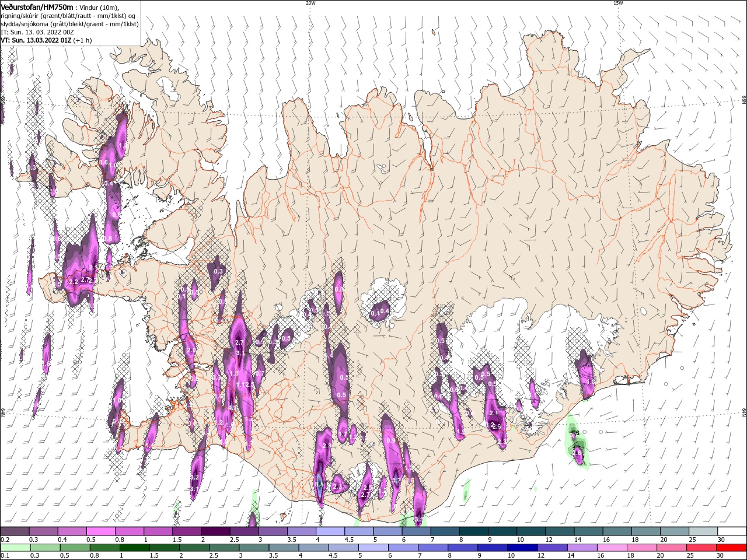This screenshot has height=560, width=747.
Task: Click the 30 label under upper legend row
Action: point(721,540)
